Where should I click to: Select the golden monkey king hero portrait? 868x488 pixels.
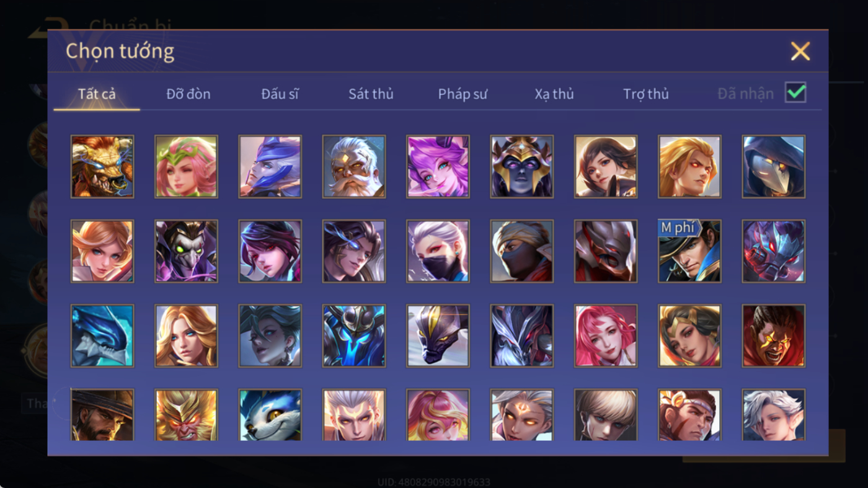pyautogui.click(x=186, y=415)
